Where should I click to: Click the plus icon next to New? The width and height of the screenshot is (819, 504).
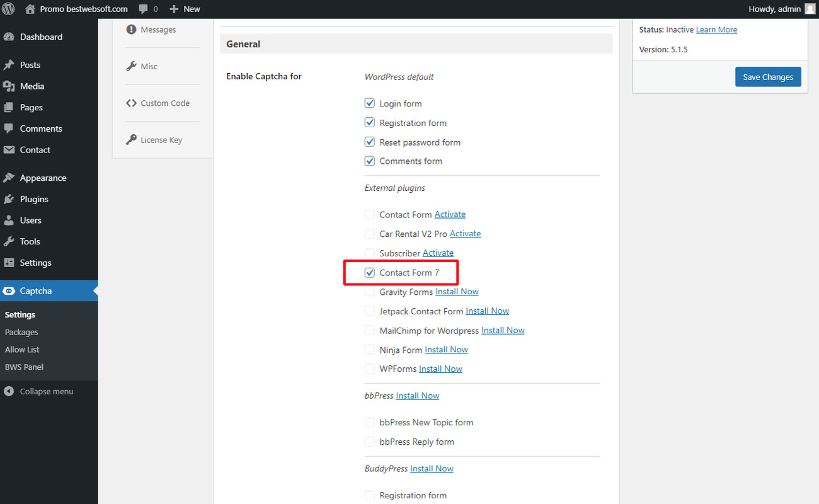tap(175, 9)
